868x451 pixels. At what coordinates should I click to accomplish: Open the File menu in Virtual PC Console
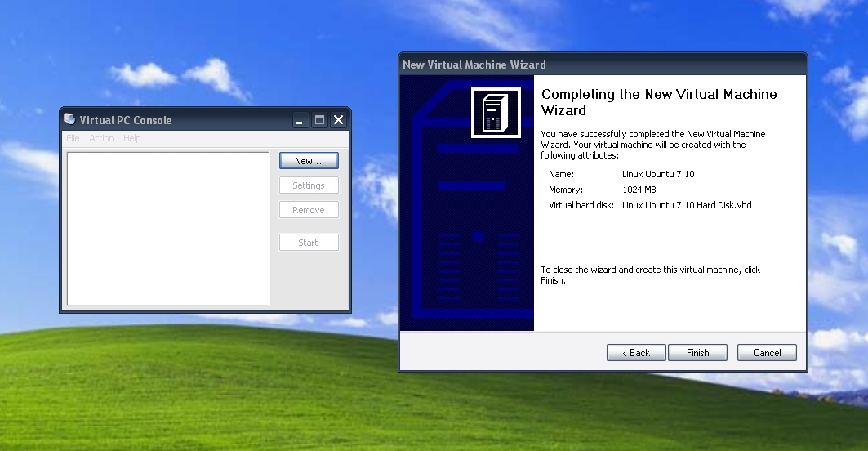pyautogui.click(x=73, y=138)
